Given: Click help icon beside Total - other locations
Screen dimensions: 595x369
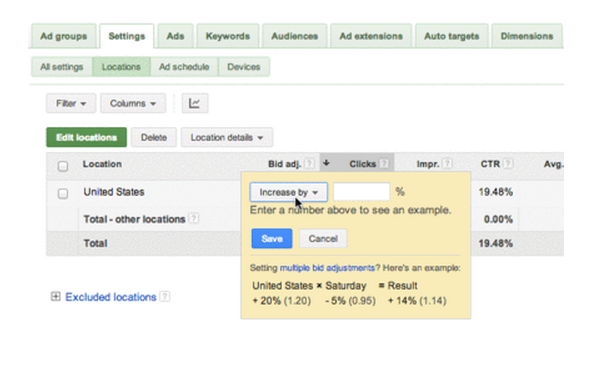Looking at the screenshot, I should tap(194, 219).
